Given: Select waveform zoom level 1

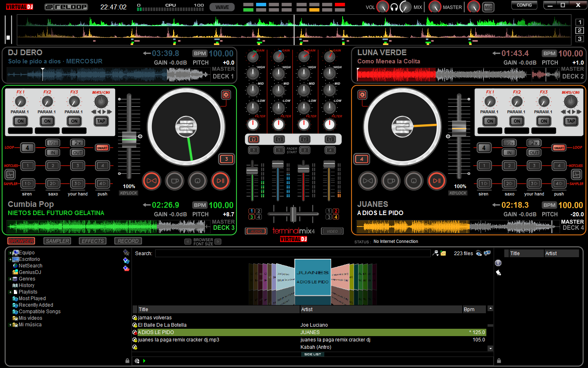Looking at the screenshot, I should point(579,22).
